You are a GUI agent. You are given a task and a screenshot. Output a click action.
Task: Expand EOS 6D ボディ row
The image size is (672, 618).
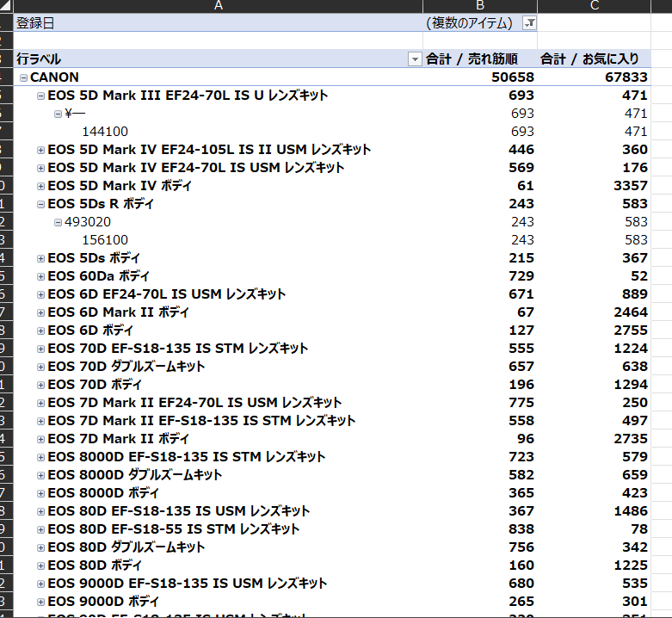40,331
